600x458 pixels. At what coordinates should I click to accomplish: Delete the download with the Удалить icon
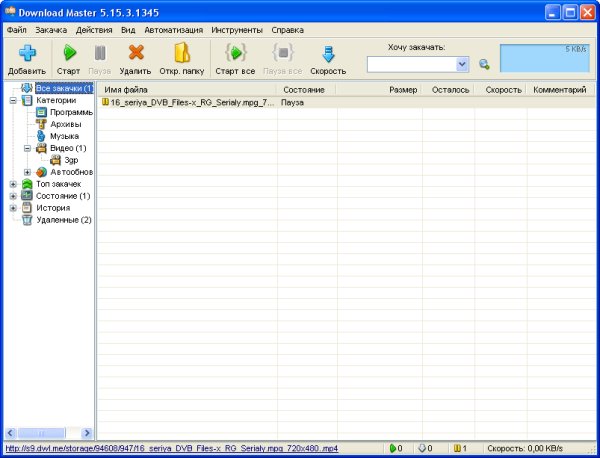click(136, 52)
